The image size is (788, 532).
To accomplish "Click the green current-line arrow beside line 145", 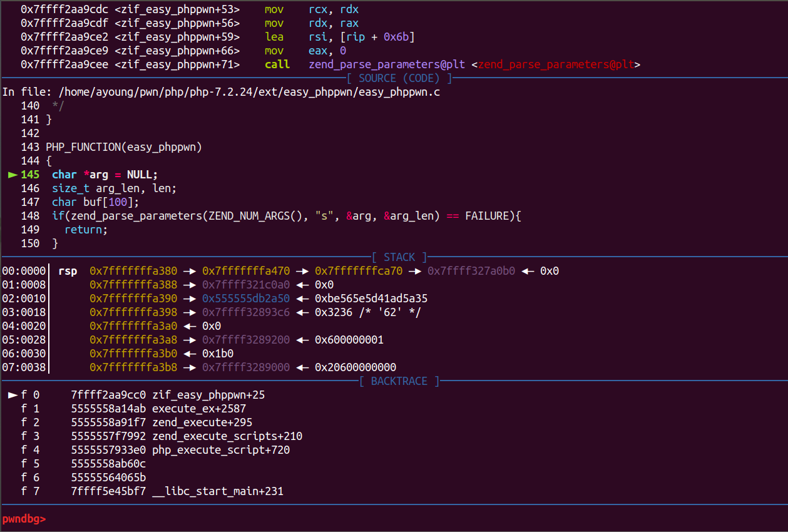I will [13, 175].
